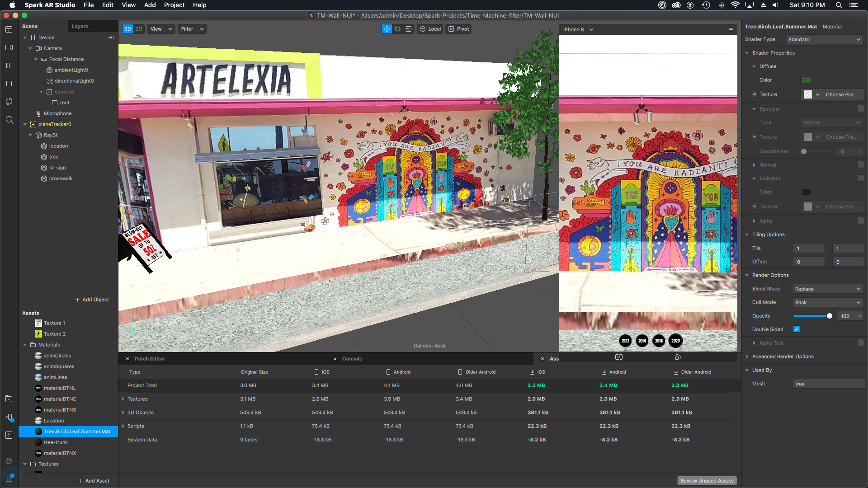Viewport: 868px width, 488px height.
Task: Select the scale manipulator icon
Action: pos(409,29)
